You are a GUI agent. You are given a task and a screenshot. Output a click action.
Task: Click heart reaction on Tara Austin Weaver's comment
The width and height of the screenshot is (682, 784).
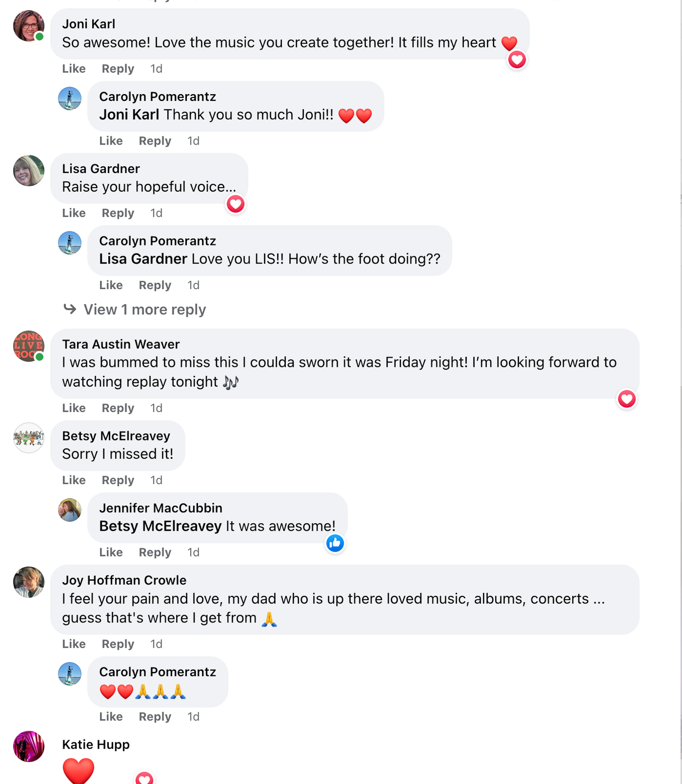tap(627, 399)
